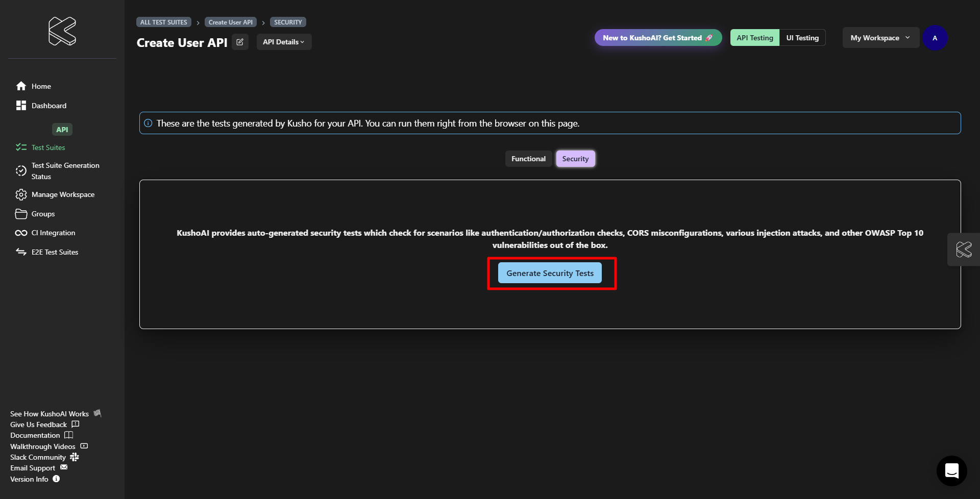Select the Security tab
This screenshot has height=499, width=980.
pos(575,159)
